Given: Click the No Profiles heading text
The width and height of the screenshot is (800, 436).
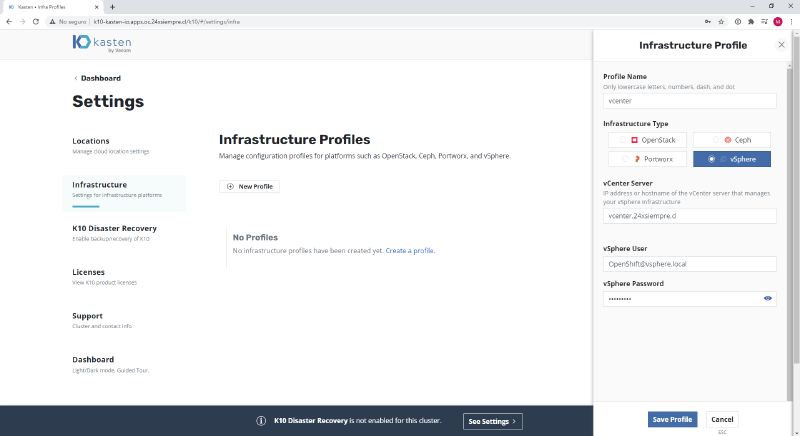Looking at the screenshot, I should pyautogui.click(x=255, y=237).
